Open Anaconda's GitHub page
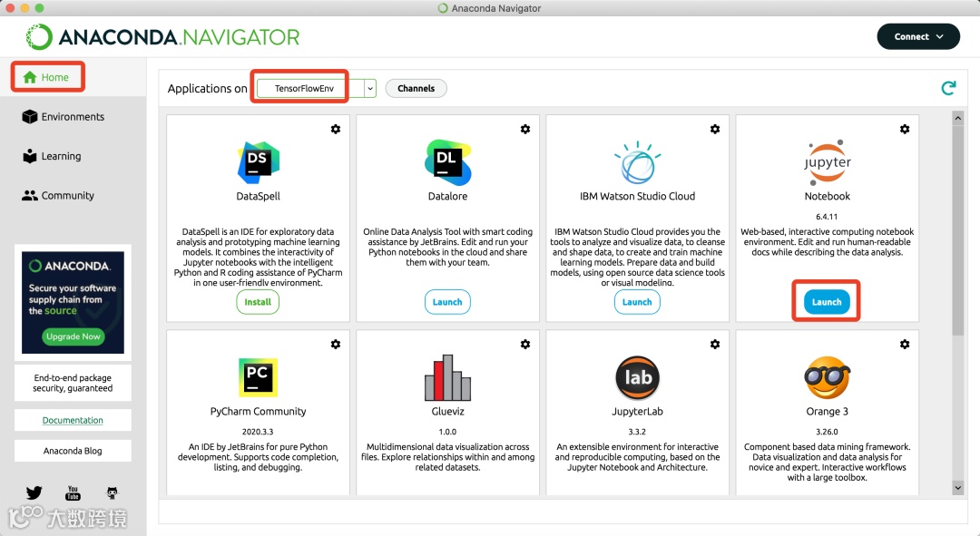Viewport: 980px width, 536px height. click(x=112, y=492)
